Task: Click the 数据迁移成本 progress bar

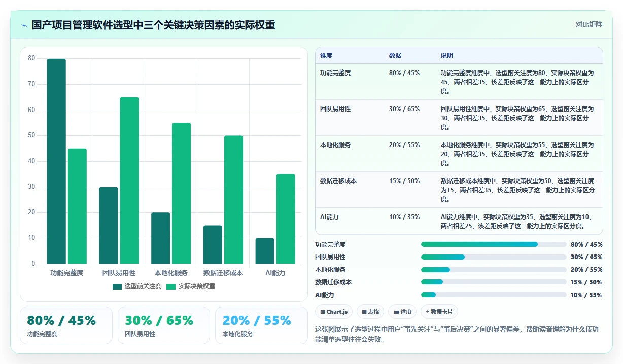Action: pos(494,282)
